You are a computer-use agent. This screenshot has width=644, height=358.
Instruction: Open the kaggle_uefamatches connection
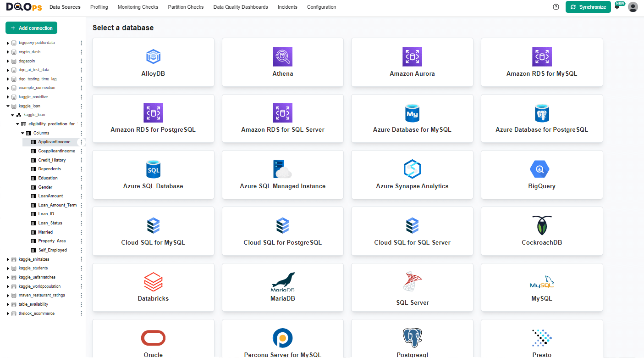[x=37, y=277]
